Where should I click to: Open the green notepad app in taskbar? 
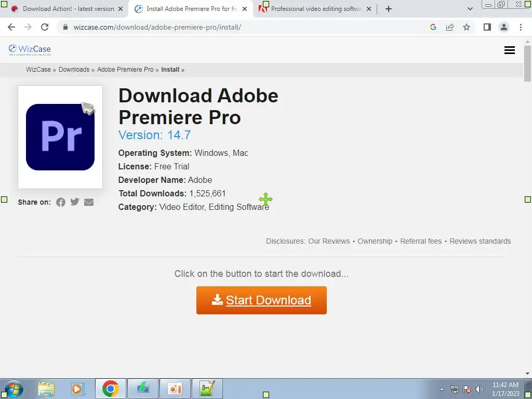pos(207,389)
